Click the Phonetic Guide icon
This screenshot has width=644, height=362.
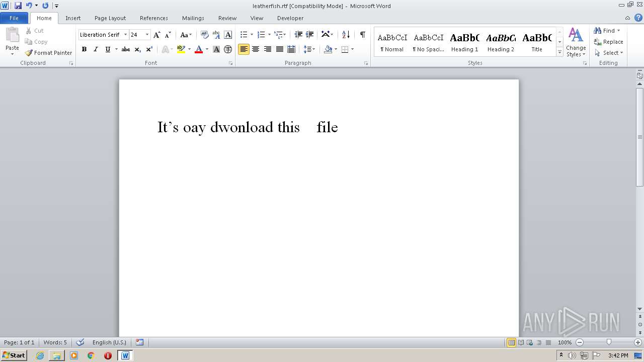[216, 35]
